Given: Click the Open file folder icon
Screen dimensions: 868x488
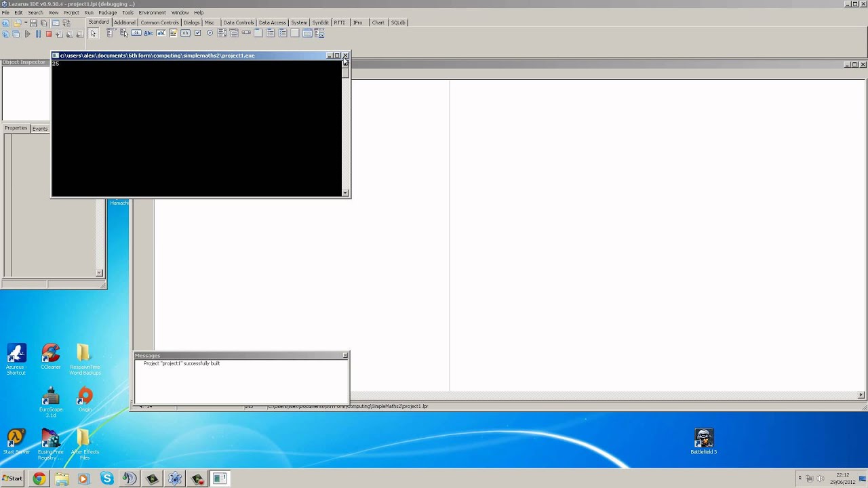Looking at the screenshot, I should pyautogui.click(x=17, y=23).
